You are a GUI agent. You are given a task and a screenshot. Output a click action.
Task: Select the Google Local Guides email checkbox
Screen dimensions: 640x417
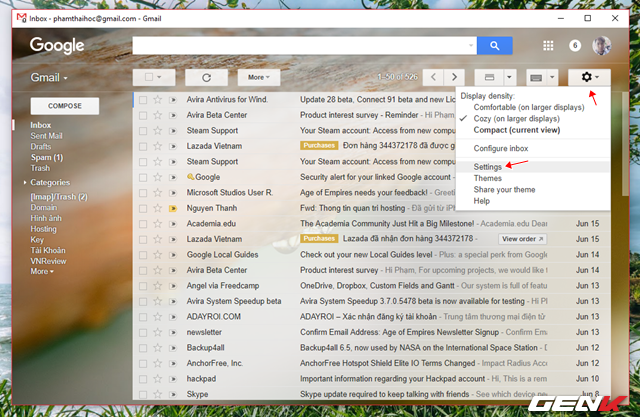pyautogui.click(x=143, y=255)
